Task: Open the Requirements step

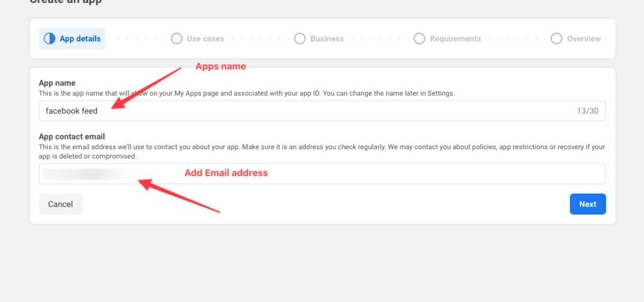Action: point(447,38)
